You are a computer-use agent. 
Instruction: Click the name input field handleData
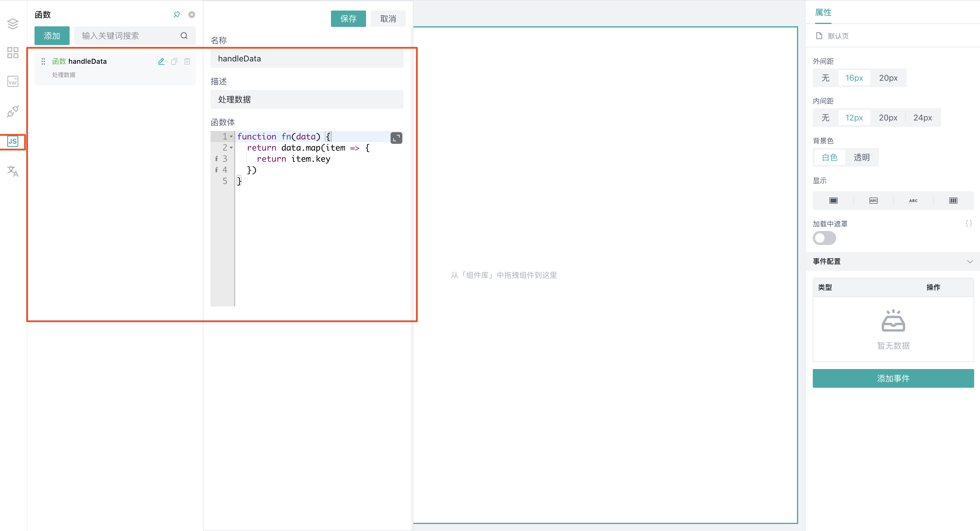point(307,58)
